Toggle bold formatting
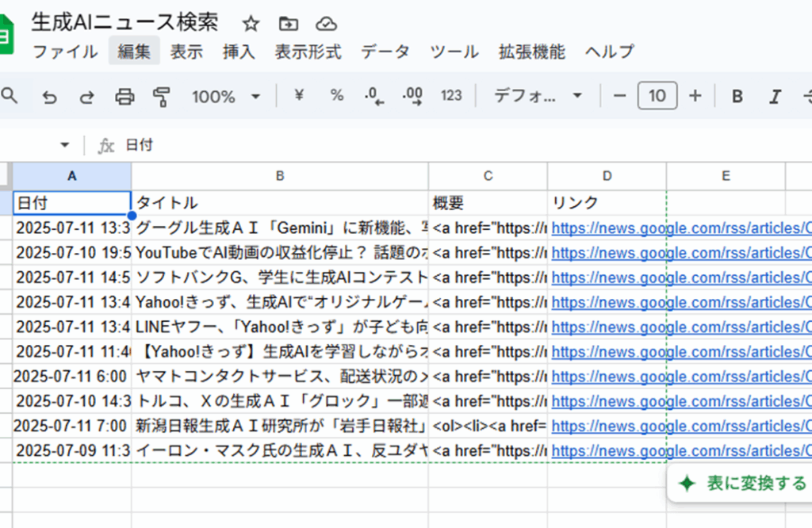The width and height of the screenshot is (812, 528). (737, 97)
